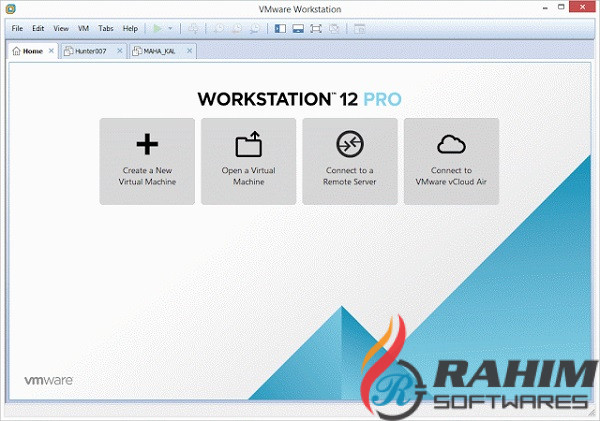Toggle the library sidebar panel icon
Viewport: 600px width, 421px height.
[280, 29]
